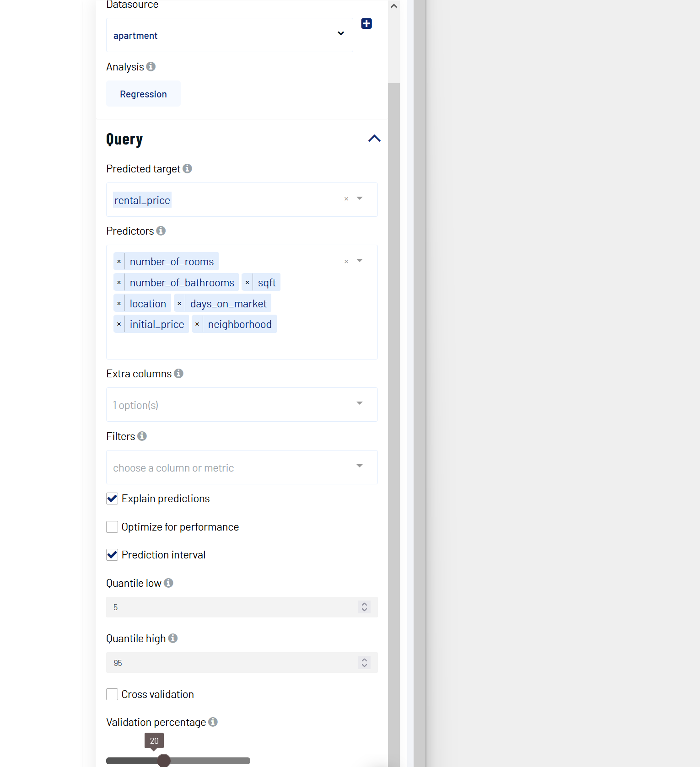Show the Validation percentage info tooltip
Screen dimensions: 700x767
pos(213,722)
